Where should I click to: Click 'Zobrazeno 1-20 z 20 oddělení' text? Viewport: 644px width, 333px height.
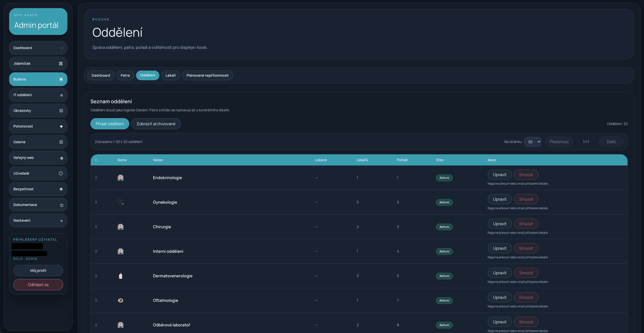pyautogui.click(x=119, y=142)
